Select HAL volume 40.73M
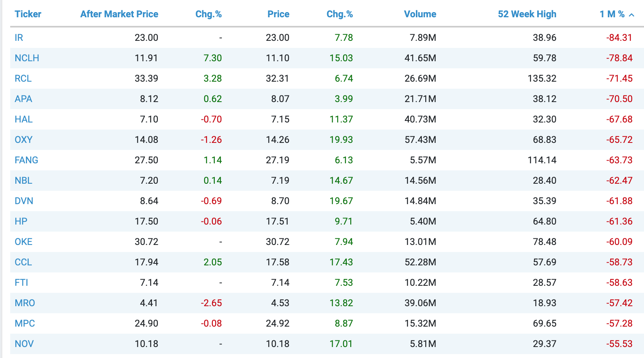Screen dimensions: 644x358 [x=420, y=119]
